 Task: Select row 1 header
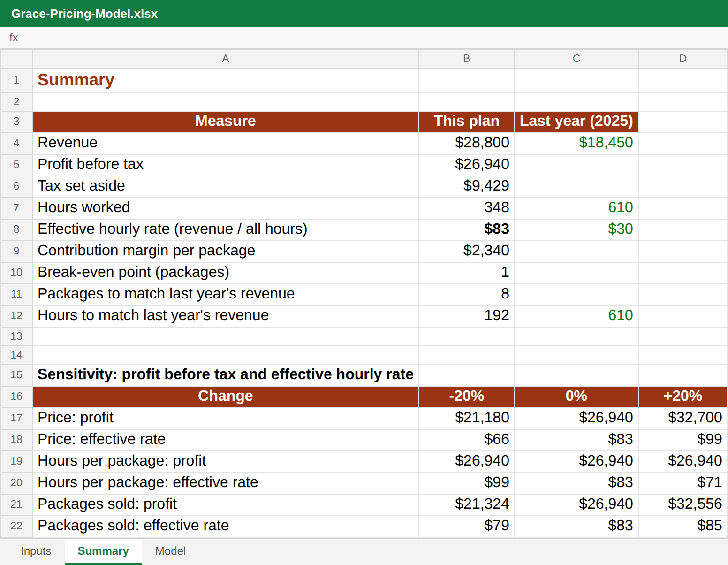pos(16,80)
